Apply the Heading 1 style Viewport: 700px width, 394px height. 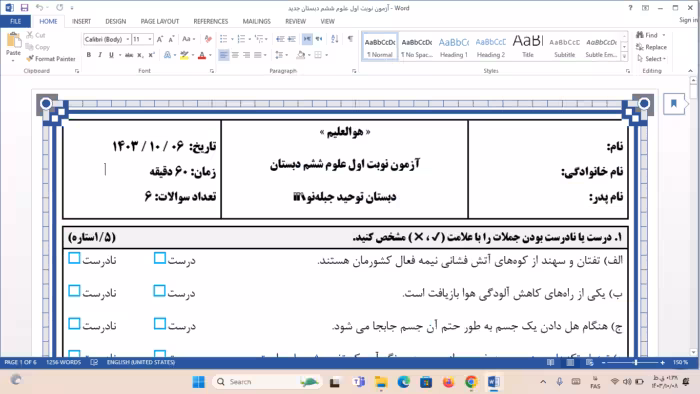pyautogui.click(x=454, y=47)
